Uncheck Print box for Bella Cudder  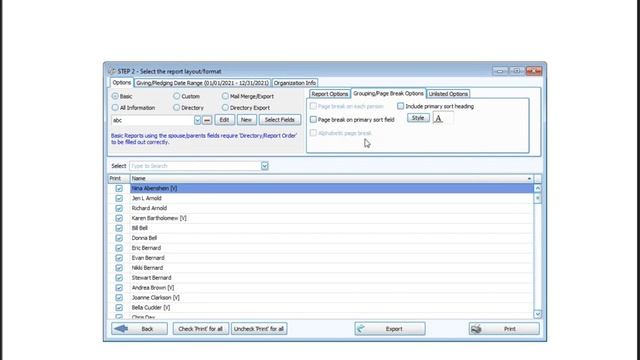tap(119, 308)
